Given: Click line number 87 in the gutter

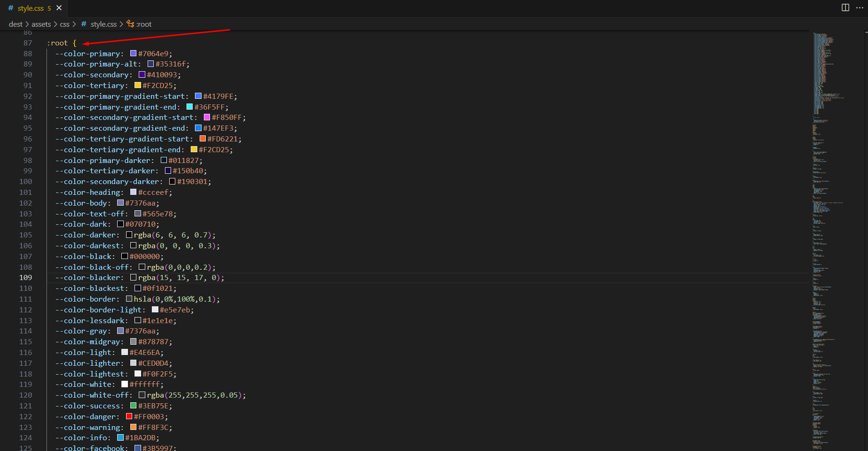Looking at the screenshot, I should [28, 43].
